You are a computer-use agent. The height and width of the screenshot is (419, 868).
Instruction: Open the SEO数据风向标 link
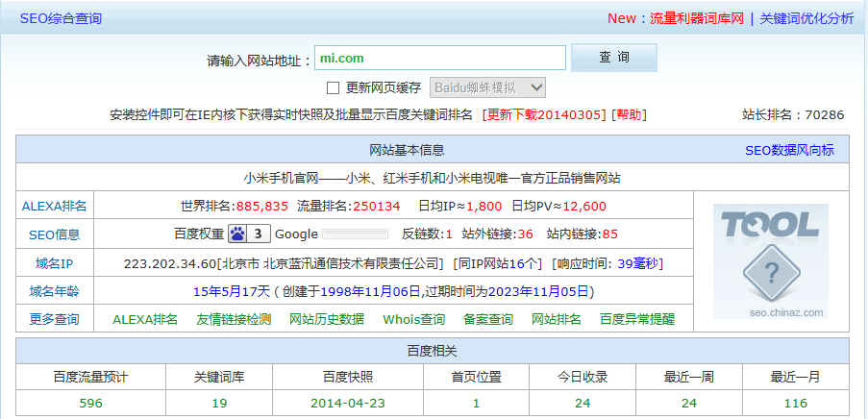point(789,150)
